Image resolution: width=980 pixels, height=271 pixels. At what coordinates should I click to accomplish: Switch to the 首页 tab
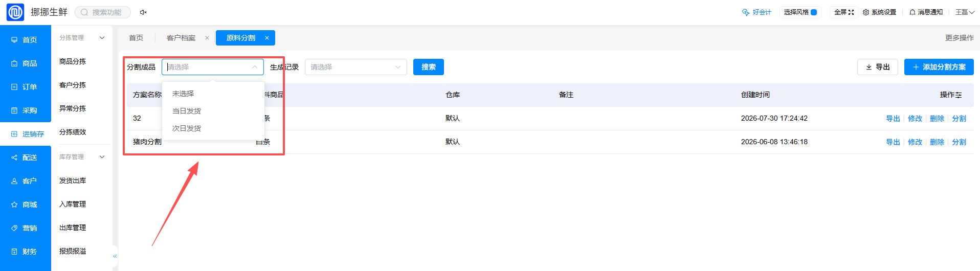136,38
